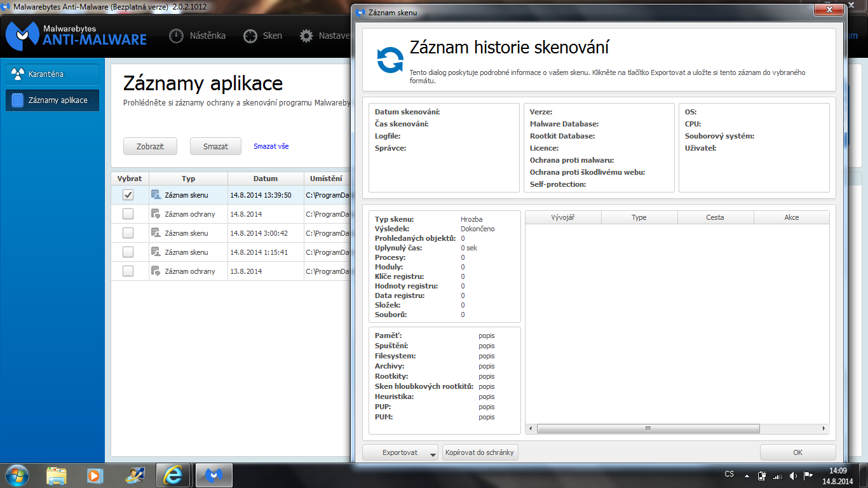The image size is (868, 488).
Task: Click the left arrow of results scrollbar
Action: tap(531, 428)
